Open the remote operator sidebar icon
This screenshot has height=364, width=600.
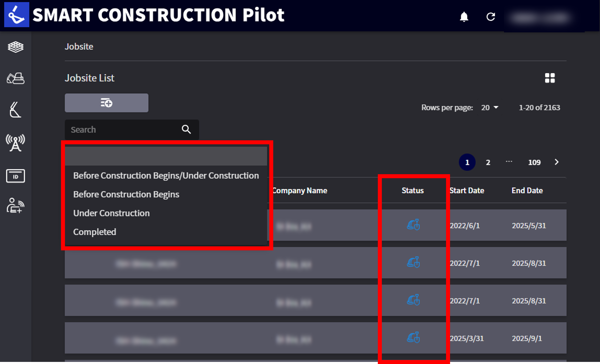(x=16, y=206)
